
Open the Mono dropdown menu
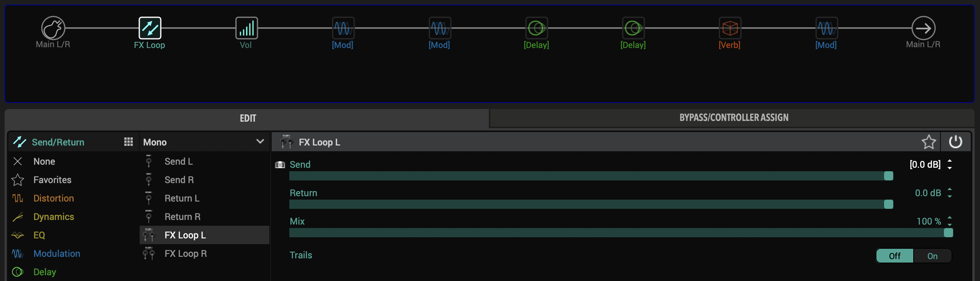(x=204, y=142)
